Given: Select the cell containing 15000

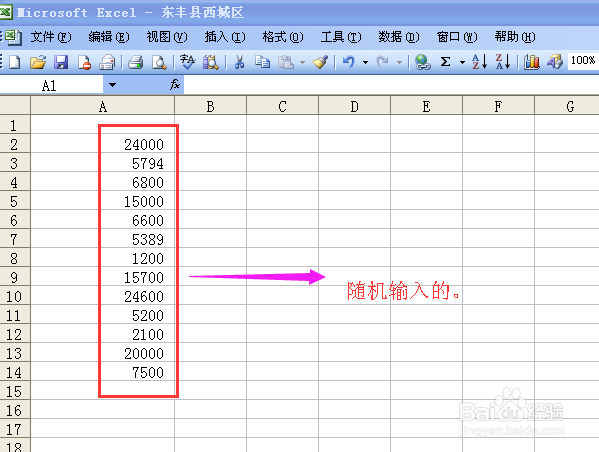Looking at the screenshot, I should coord(102,201).
